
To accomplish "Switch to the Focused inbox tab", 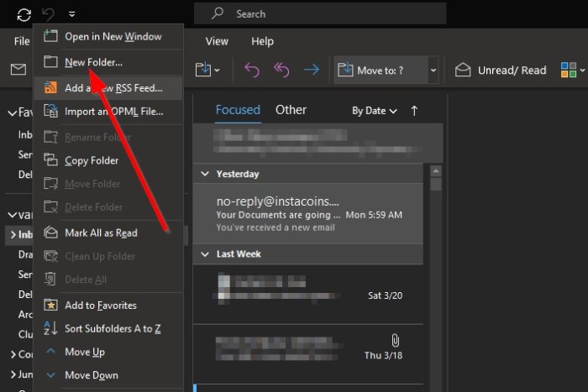I will click(238, 110).
